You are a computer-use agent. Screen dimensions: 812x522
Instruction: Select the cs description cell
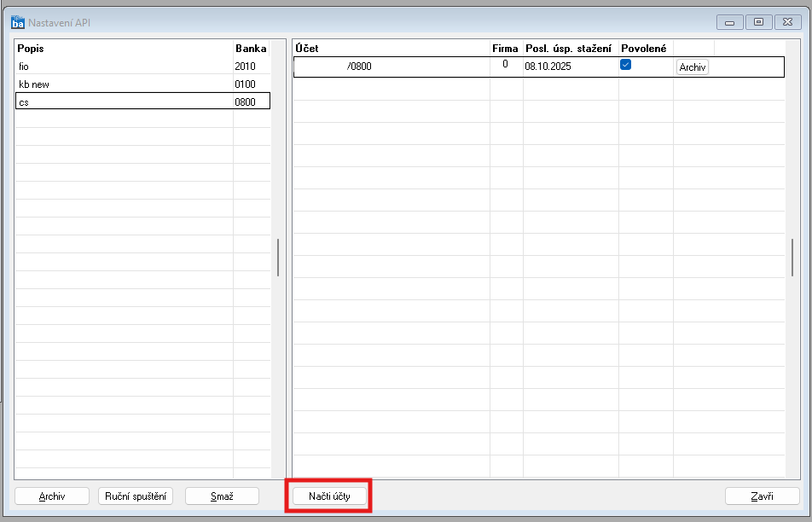point(125,102)
